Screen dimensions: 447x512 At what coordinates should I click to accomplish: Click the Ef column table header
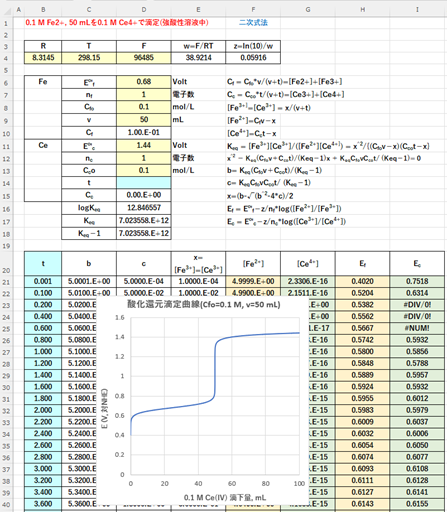click(362, 264)
